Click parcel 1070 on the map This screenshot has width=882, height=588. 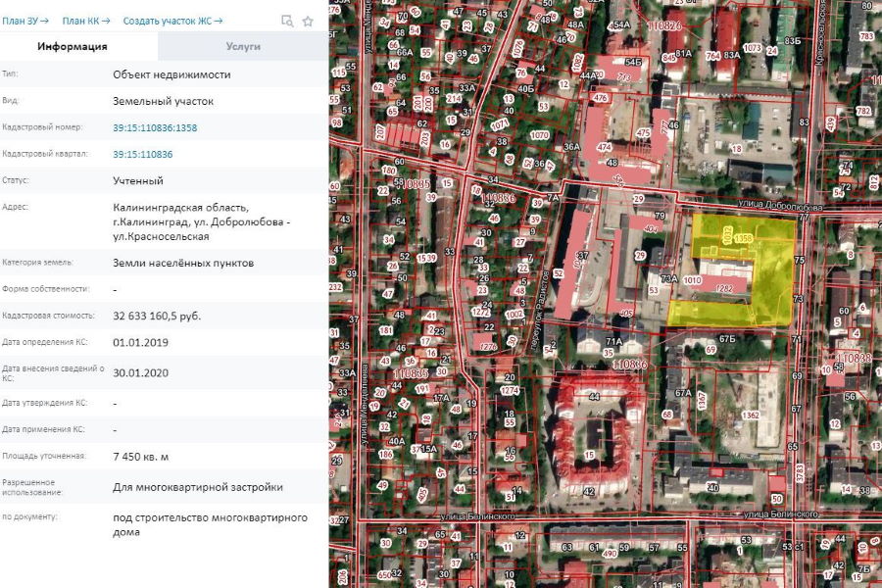click(539, 134)
